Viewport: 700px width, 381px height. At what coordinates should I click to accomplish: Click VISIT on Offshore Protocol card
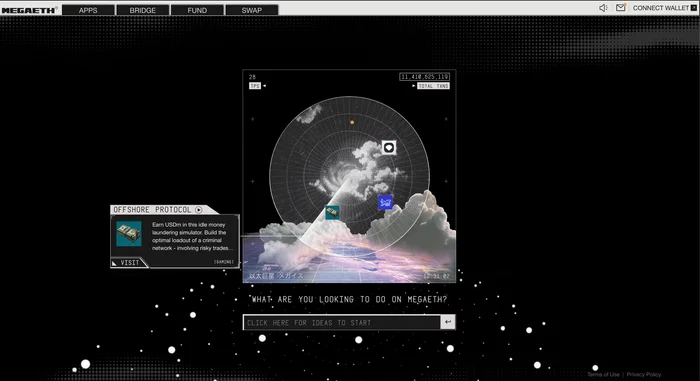point(129,263)
